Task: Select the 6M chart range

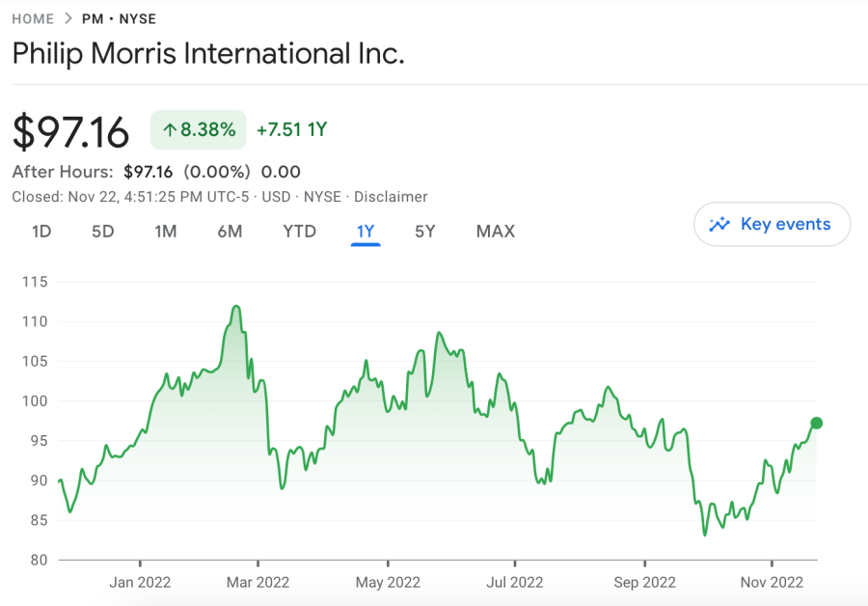Action: click(230, 232)
